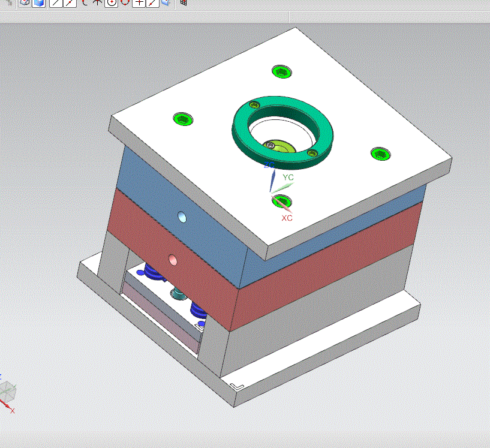Viewport: 490px width, 448px height.
Task: Pick the green screw at the right corner
Action: [x=381, y=154]
